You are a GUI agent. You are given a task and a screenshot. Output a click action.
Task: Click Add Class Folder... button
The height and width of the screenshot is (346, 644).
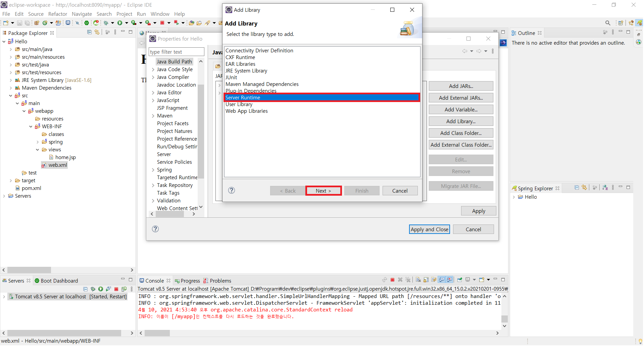pos(461,133)
